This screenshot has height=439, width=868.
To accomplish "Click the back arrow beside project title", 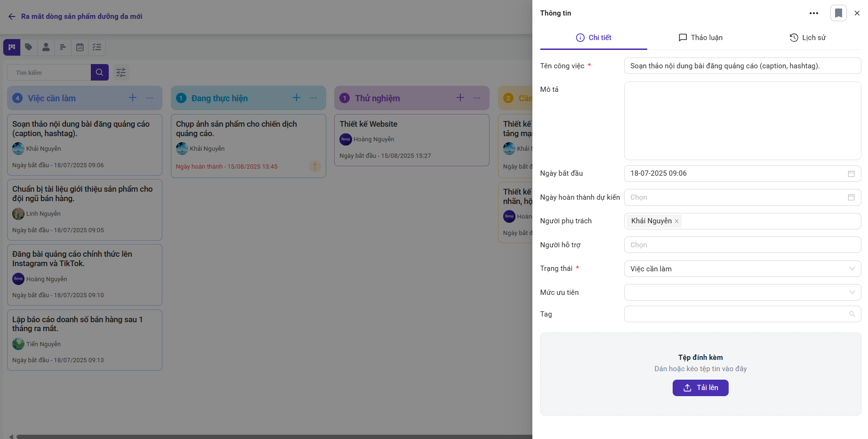I will [12, 16].
